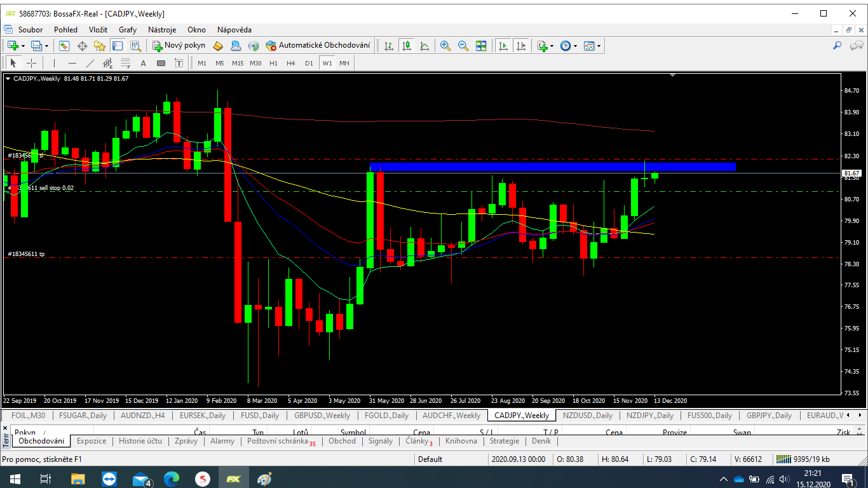Open the Historie účtu terminal tab
The width and height of the screenshot is (868, 488).
140,441
